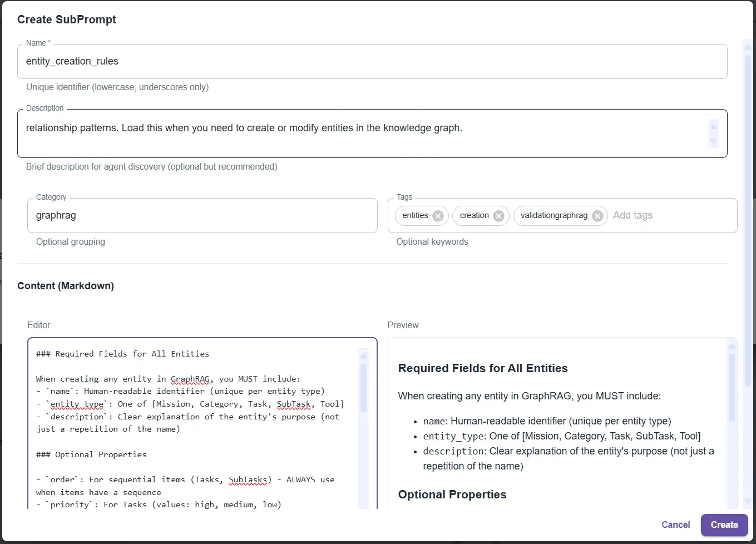The width and height of the screenshot is (756, 544).
Task: Cancel the SubPrompt creation
Action: (675, 525)
